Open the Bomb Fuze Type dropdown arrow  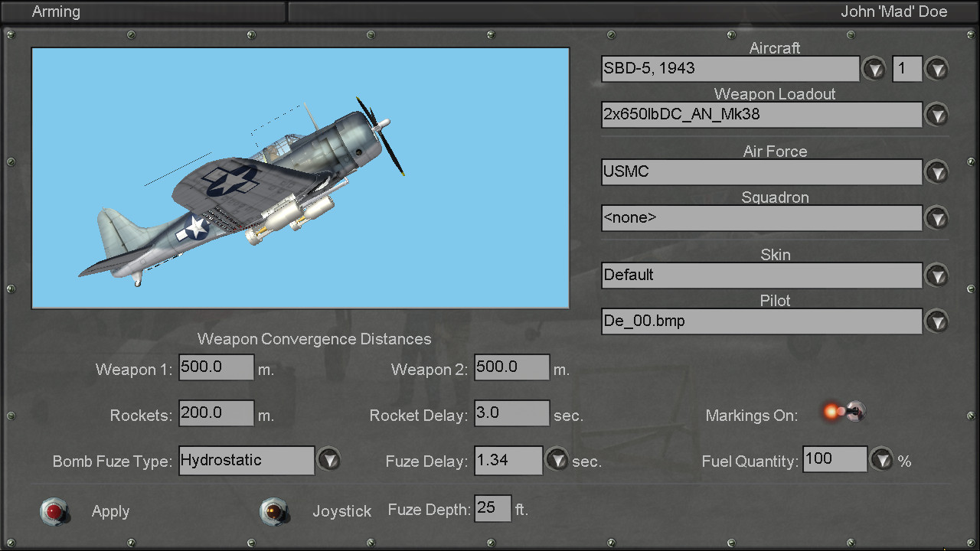pos(328,460)
